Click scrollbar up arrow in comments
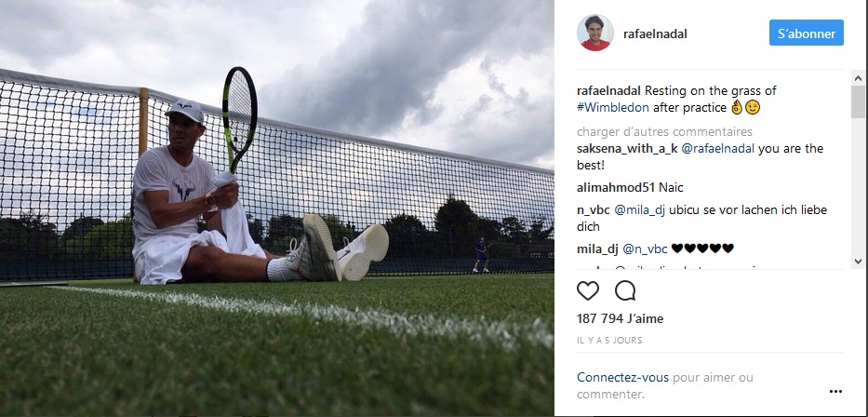Image resolution: width=868 pixels, height=417 pixels. [858, 79]
